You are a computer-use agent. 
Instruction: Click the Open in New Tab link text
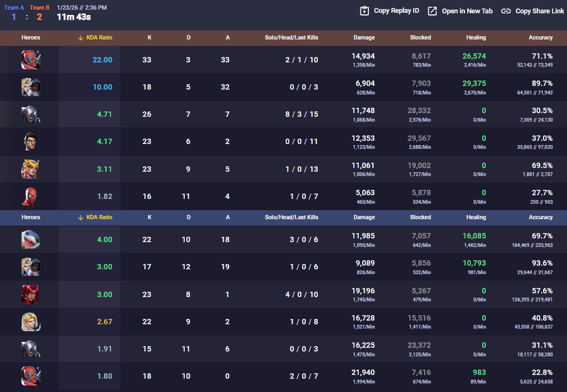click(467, 11)
